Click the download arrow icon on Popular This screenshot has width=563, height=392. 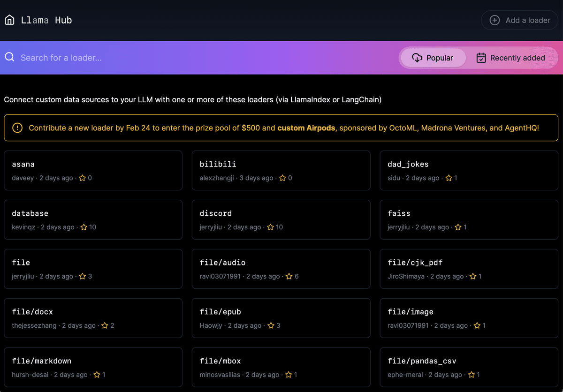click(x=417, y=57)
